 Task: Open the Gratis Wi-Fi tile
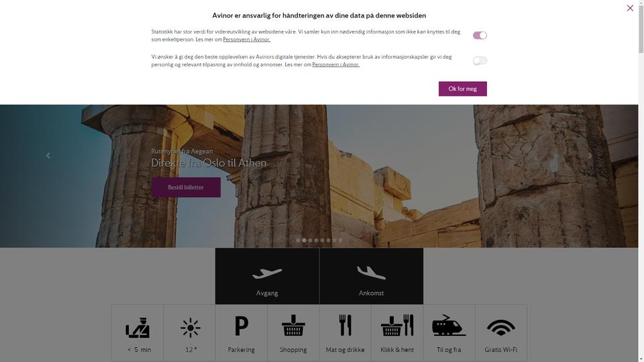tap(500, 333)
